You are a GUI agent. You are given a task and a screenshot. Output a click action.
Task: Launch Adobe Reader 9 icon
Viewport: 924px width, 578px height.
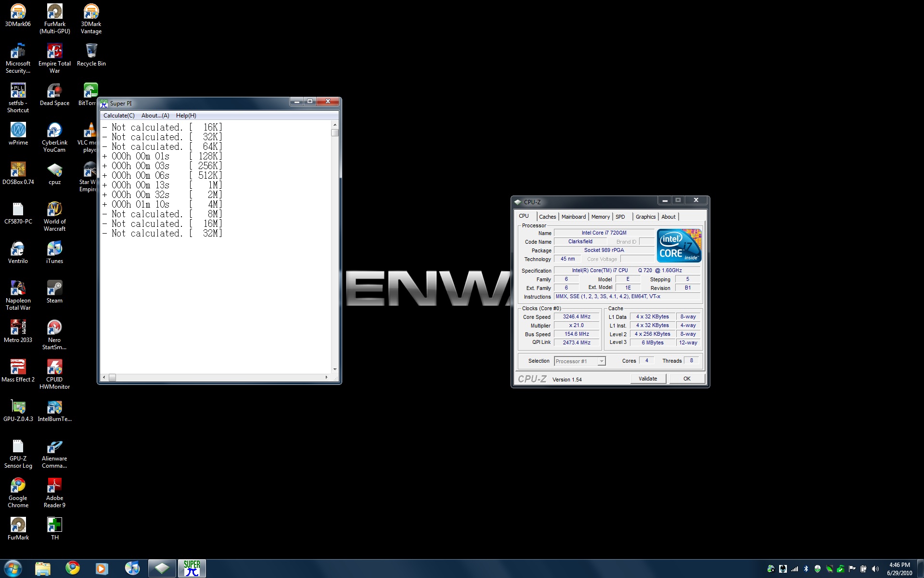[x=54, y=493]
